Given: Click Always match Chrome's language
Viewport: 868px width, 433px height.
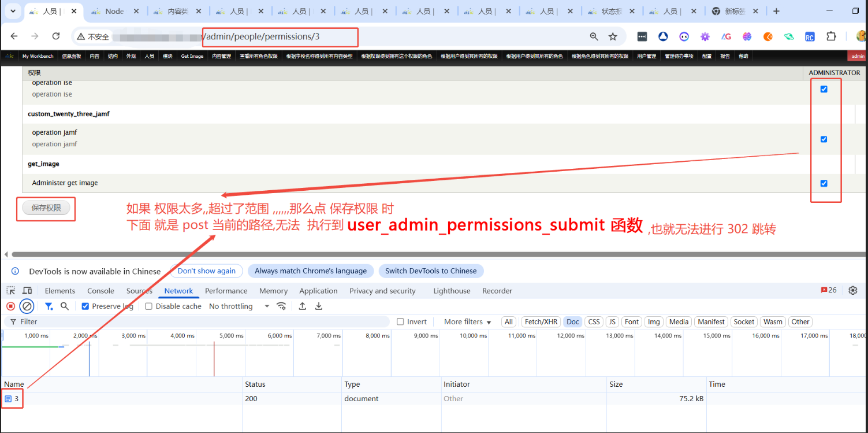Looking at the screenshot, I should coord(311,271).
